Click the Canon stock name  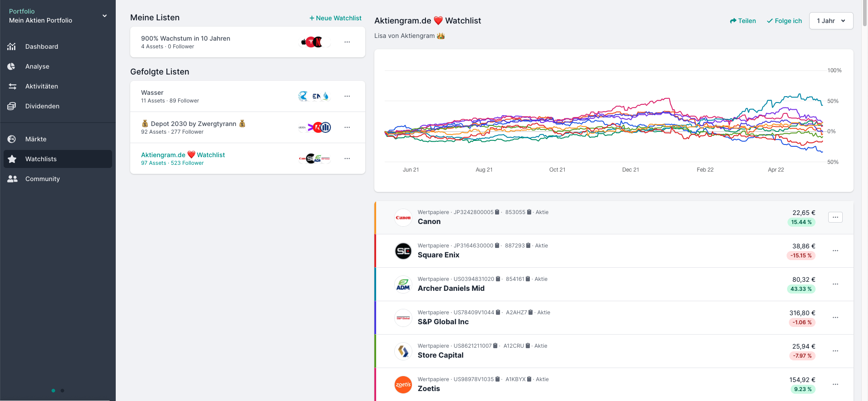pos(429,222)
